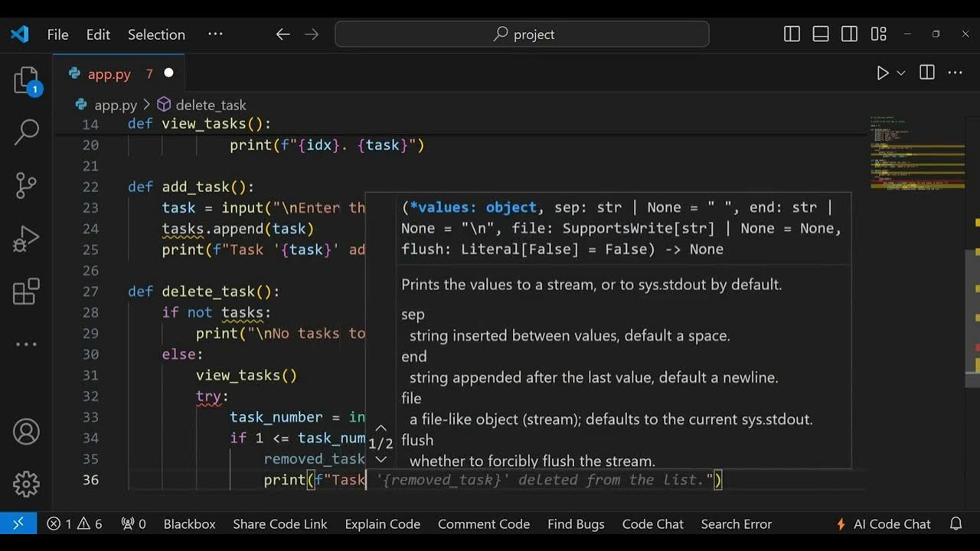Image resolution: width=980 pixels, height=551 pixels.
Task: Show next signature in parameter hint
Action: [x=381, y=459]
